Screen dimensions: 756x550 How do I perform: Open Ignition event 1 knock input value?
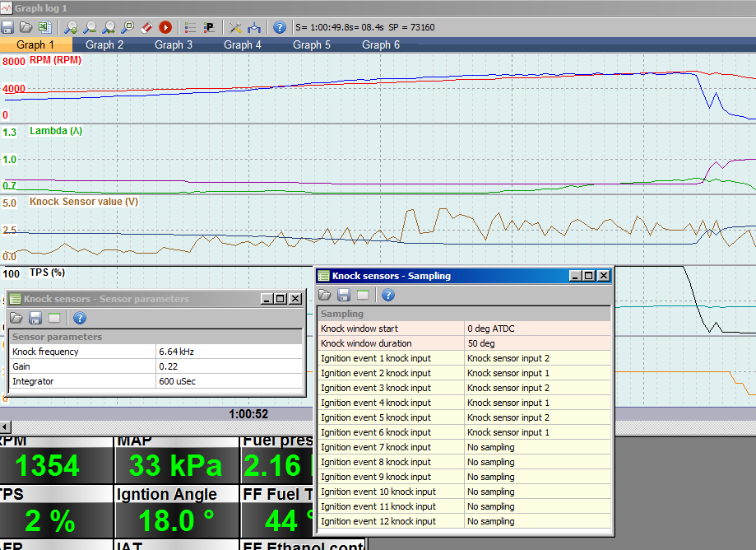pos(536,358)
